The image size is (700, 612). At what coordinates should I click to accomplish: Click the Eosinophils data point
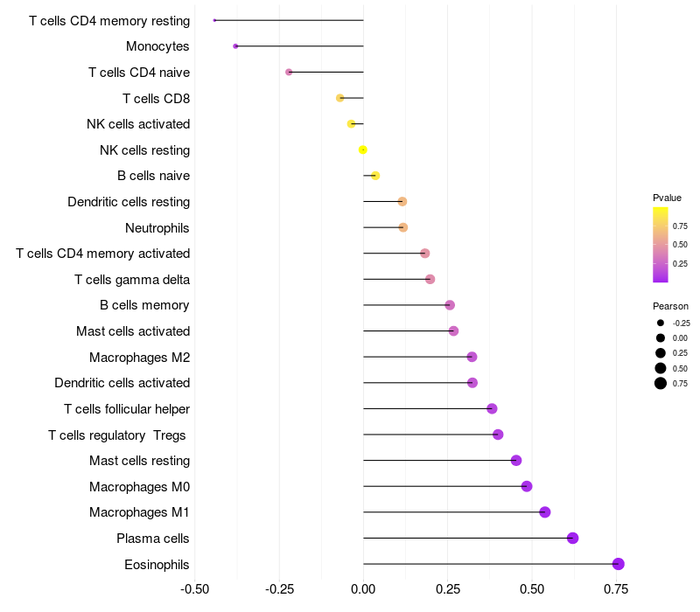(x=619, y=564)
